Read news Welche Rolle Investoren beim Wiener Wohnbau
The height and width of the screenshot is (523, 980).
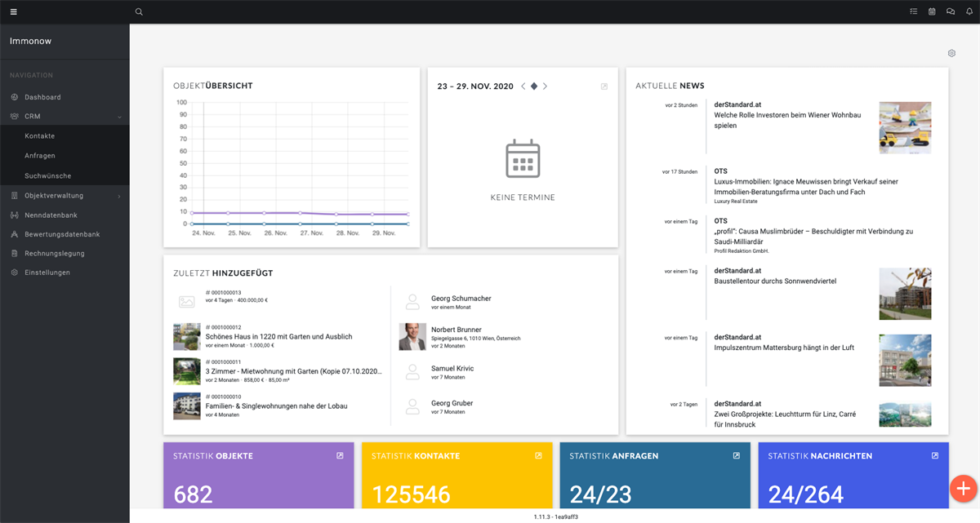point(787,120)
